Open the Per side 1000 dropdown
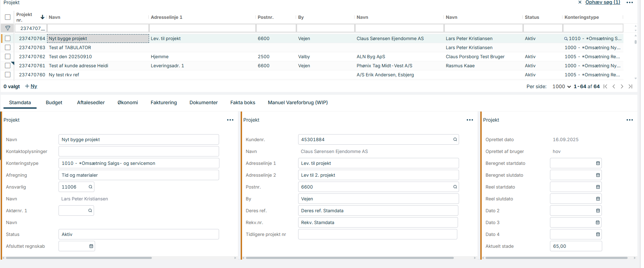This screenshot has height=268, width=644. (x=561, y=86)
